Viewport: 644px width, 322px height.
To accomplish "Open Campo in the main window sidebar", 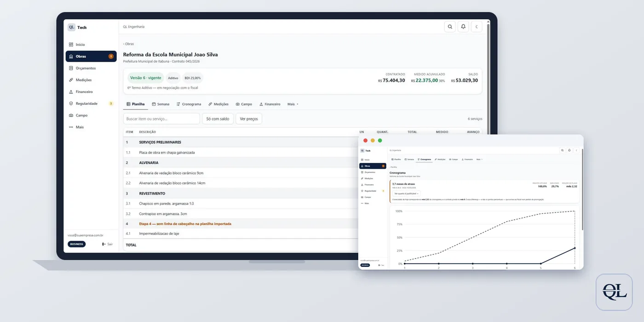I will pos(91,115).
